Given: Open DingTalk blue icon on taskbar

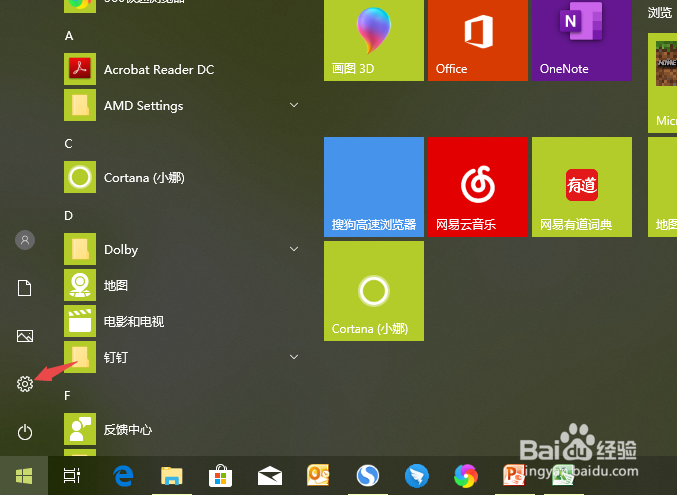Looking at the screenshot, I should click(417, 476).
